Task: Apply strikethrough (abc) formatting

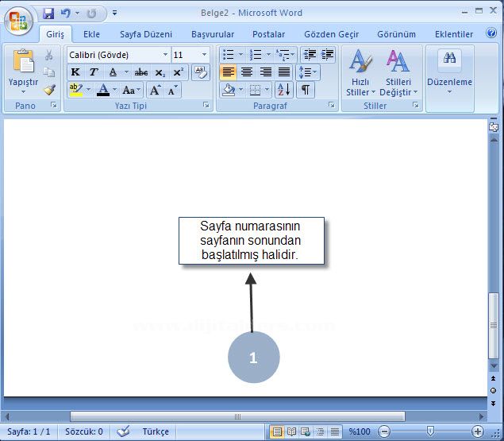Action: pos(141,72)
